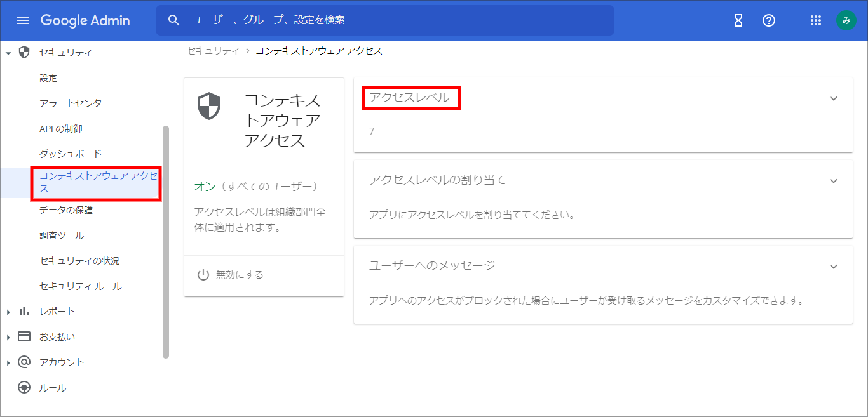Expand the お支払い tree arrow

(8, 337)
